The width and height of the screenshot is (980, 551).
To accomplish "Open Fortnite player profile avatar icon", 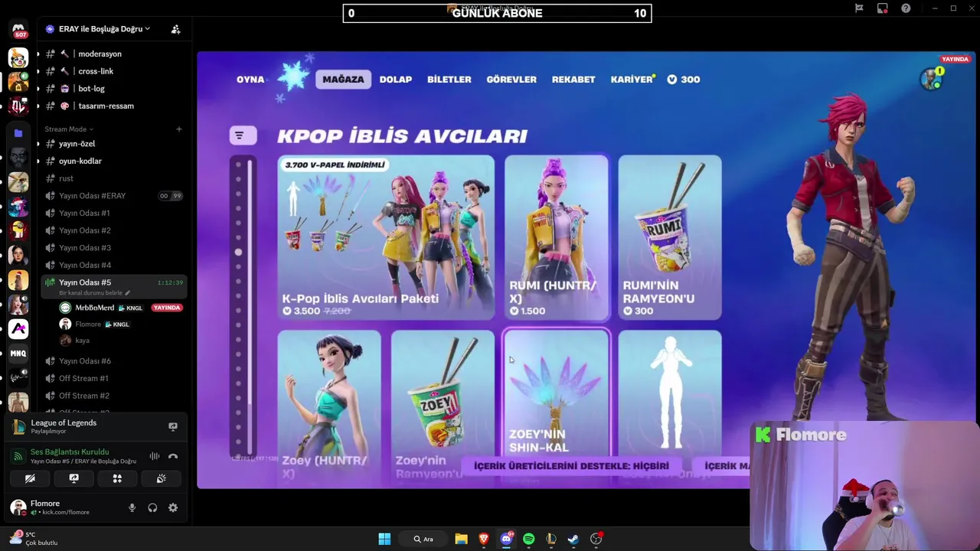I will click(x=931, y=79).
